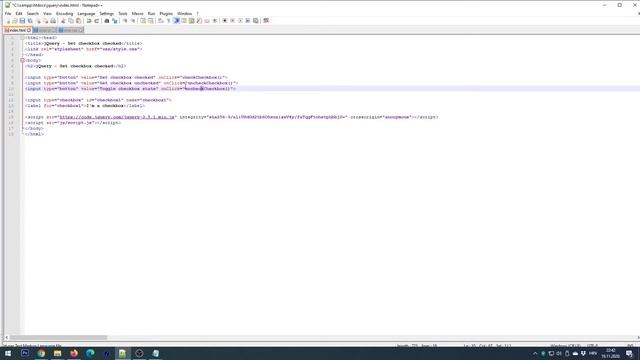Click the macro Playback icon
The image size is (640, 360).
click(240, 21)
